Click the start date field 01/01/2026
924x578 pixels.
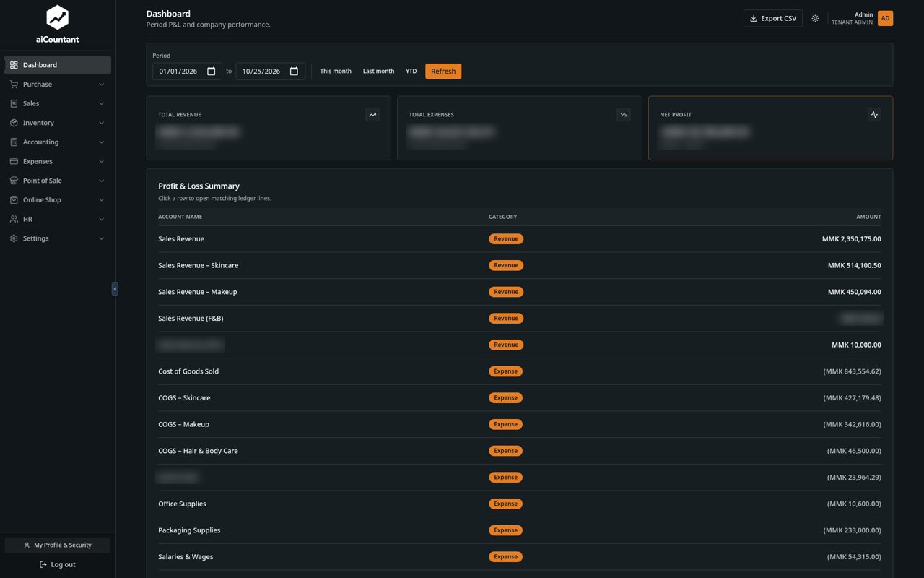[187, 72]
